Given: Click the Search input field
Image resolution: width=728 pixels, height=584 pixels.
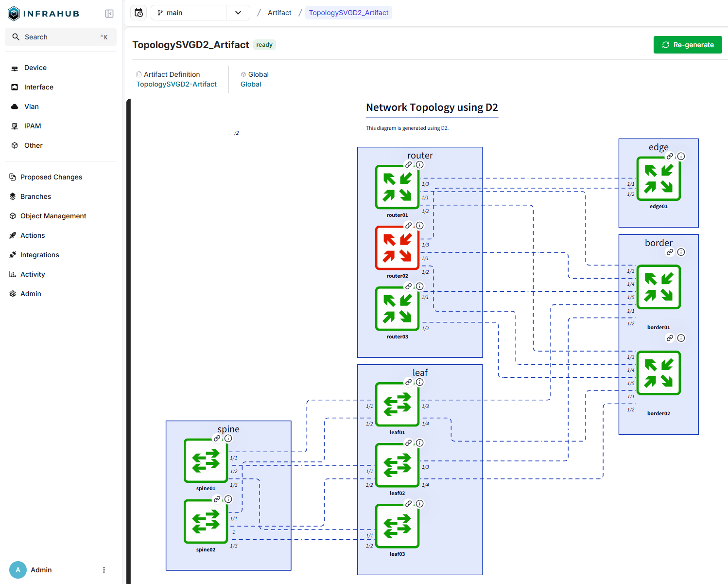Looking at the screenshot, I should [x=61, y=37].
